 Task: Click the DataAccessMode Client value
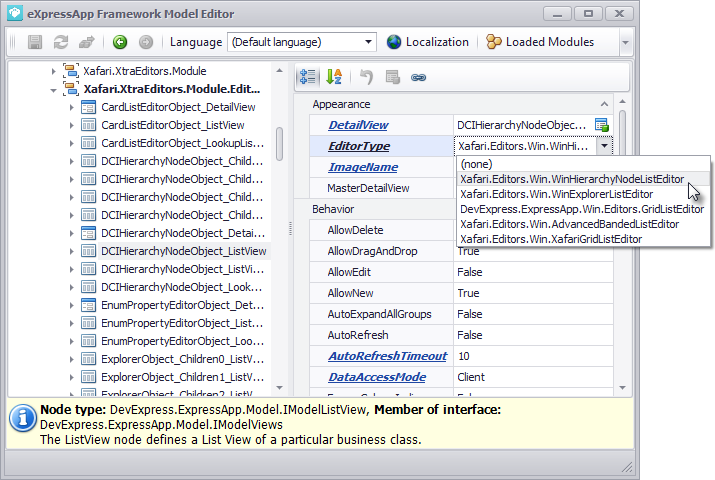(x=533, y=377)
